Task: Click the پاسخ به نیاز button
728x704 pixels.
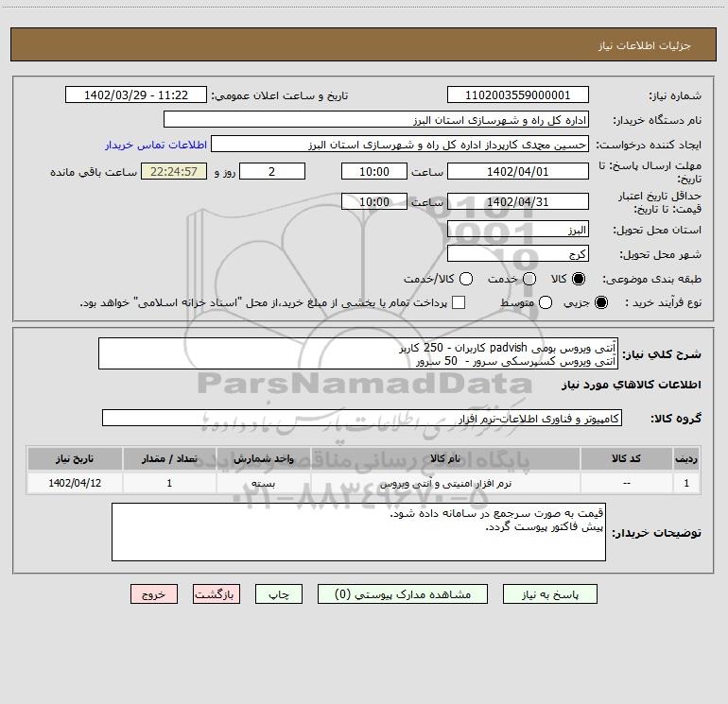Action: click(x=549, y=594)
